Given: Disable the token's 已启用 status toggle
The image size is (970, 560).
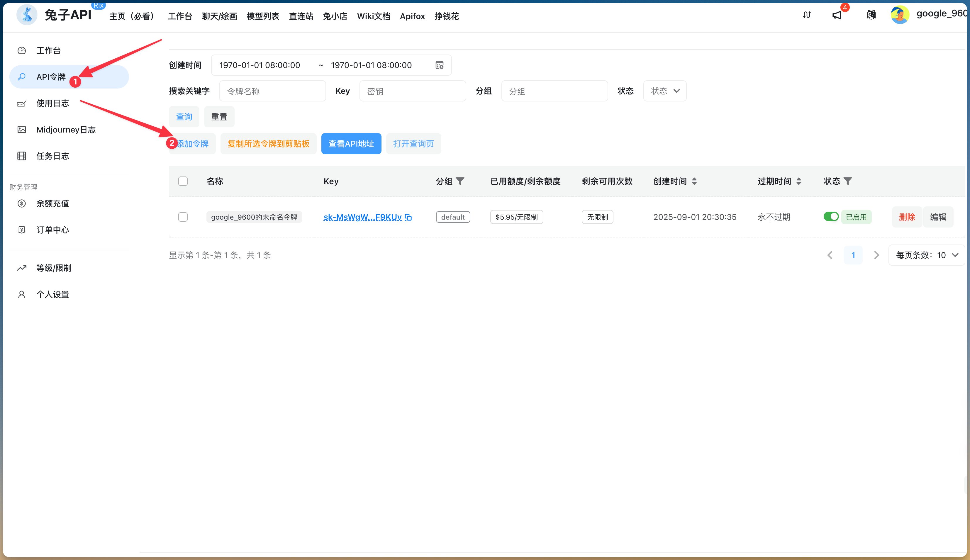Looking at the screenshot, I should click(x=831, y=217).
